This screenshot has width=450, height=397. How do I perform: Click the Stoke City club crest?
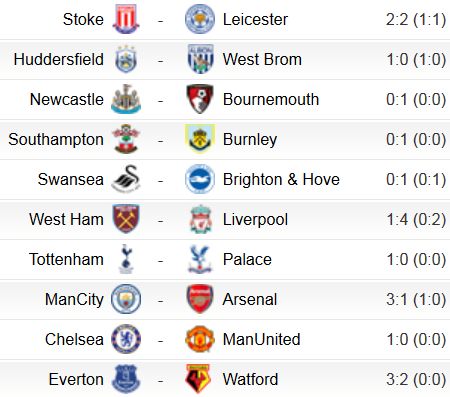tap(126, 19)
